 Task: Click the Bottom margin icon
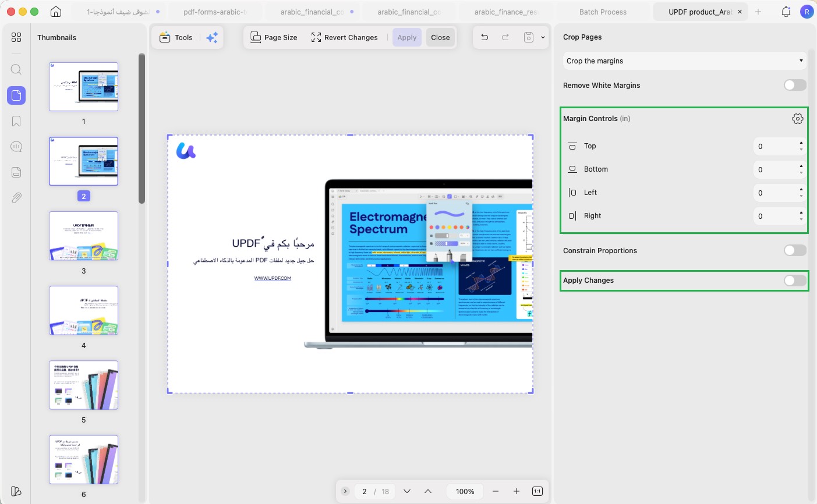point(572,169)
